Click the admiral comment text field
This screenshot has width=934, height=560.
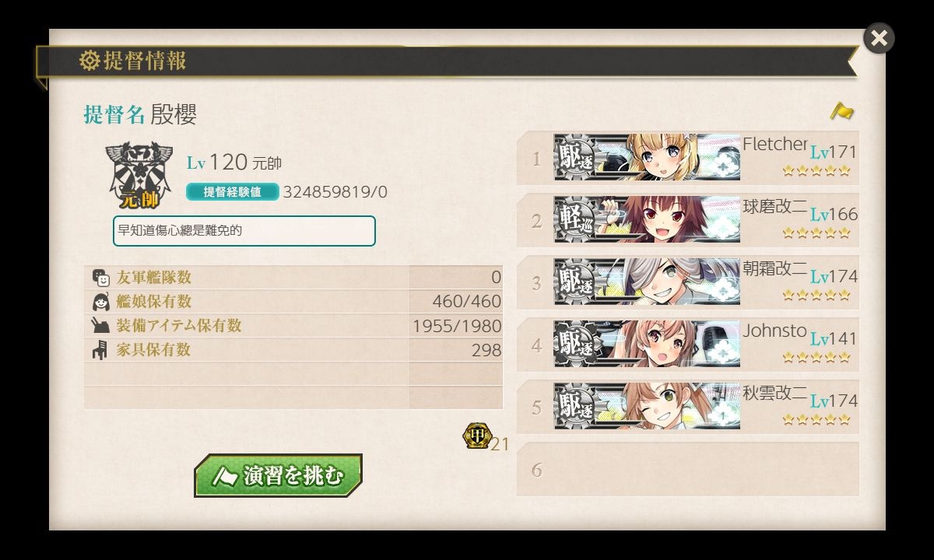click(244, 231)
